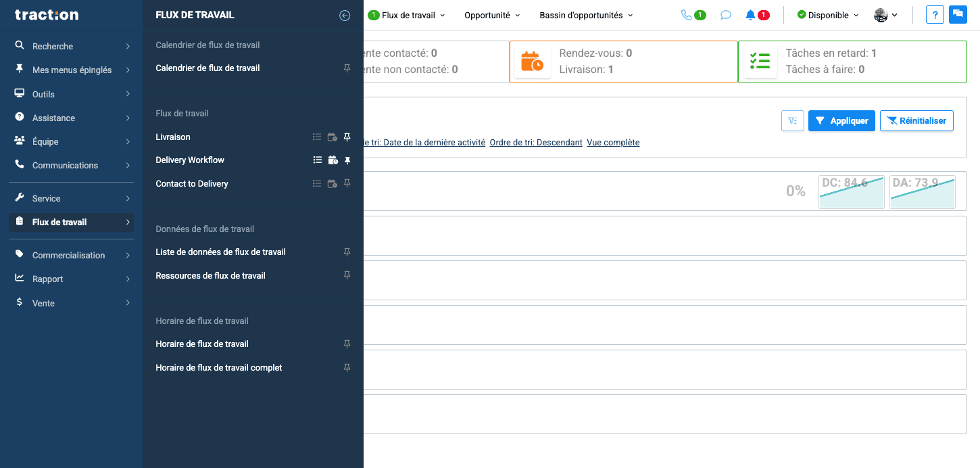Click the green checklist tasks icon
This screenshot has width=980, height=468.
pos(760,62)
